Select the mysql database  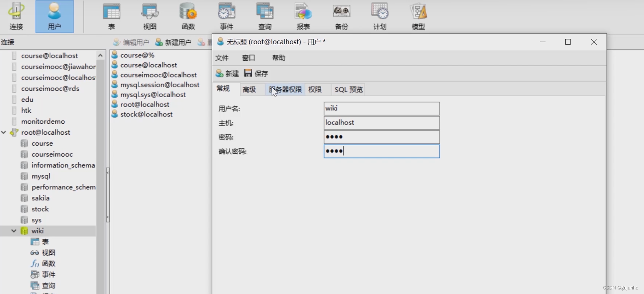[41, 176]
